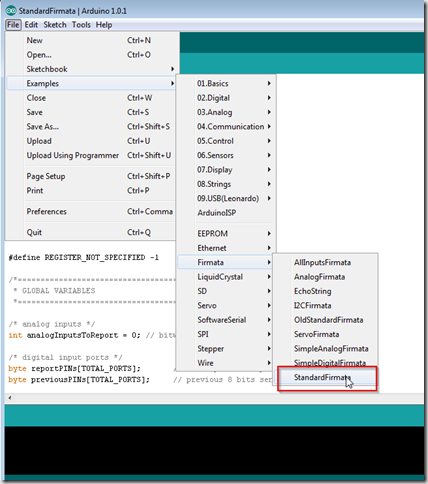The height and width of the screenshot is (484, 428).
Task: Open the Sketch menu
Action: pyautogui.click(x=55, y=25)
